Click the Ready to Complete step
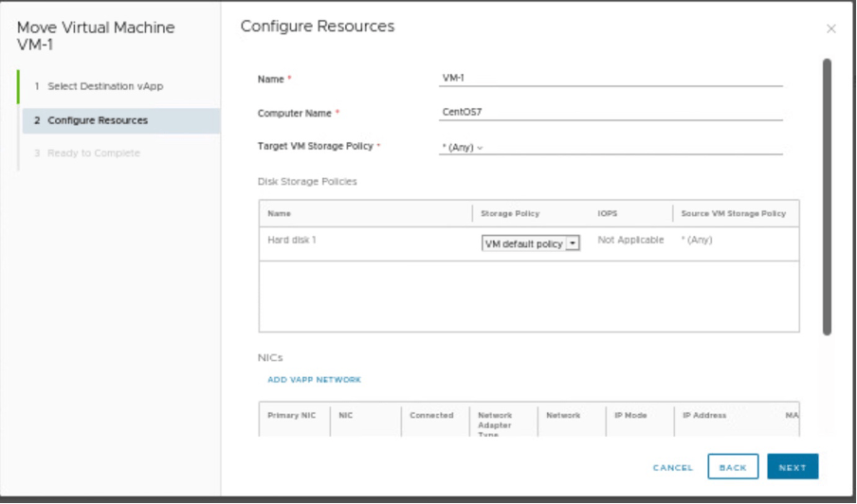 click(x=93, y=153)
